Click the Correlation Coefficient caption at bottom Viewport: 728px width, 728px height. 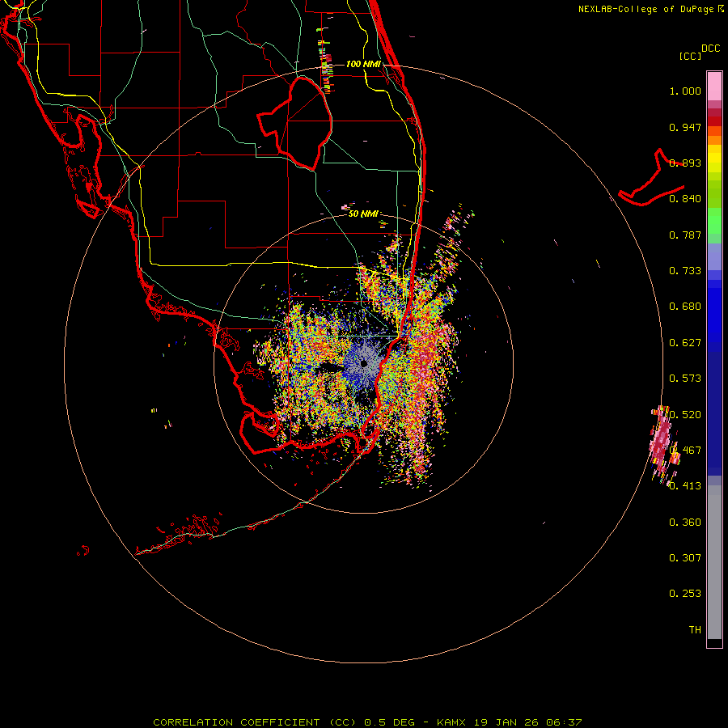coord(367,722)
